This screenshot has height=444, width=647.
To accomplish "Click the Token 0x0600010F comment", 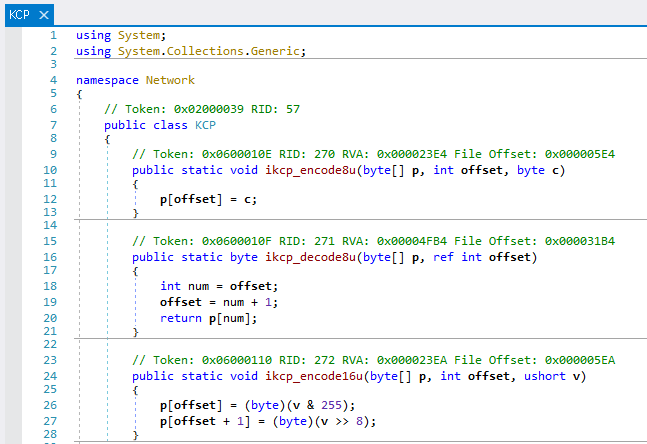I will (373, 241).
